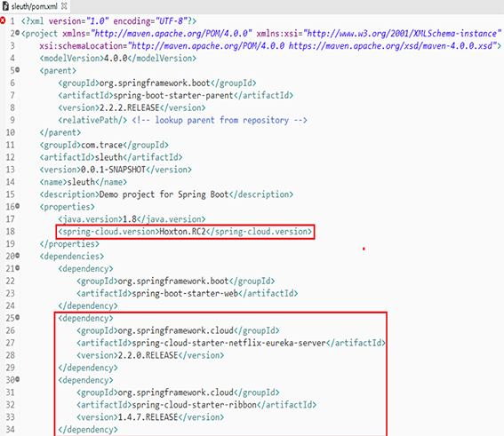Click line number 18 in the gutter

tap(10, 231)
